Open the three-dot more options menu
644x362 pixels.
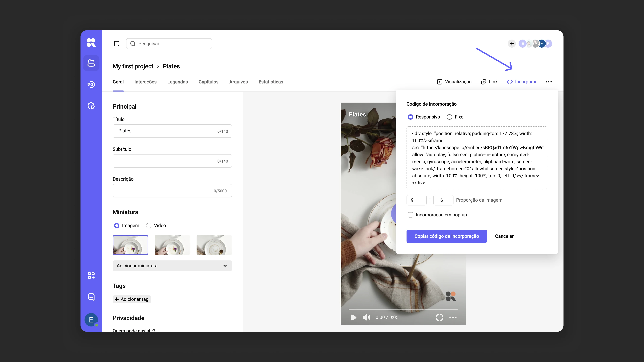tap(549, 82)
